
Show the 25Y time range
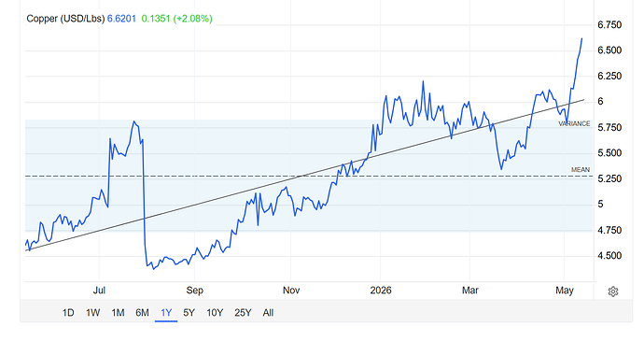pyautogui.click(x=243, y=313)
